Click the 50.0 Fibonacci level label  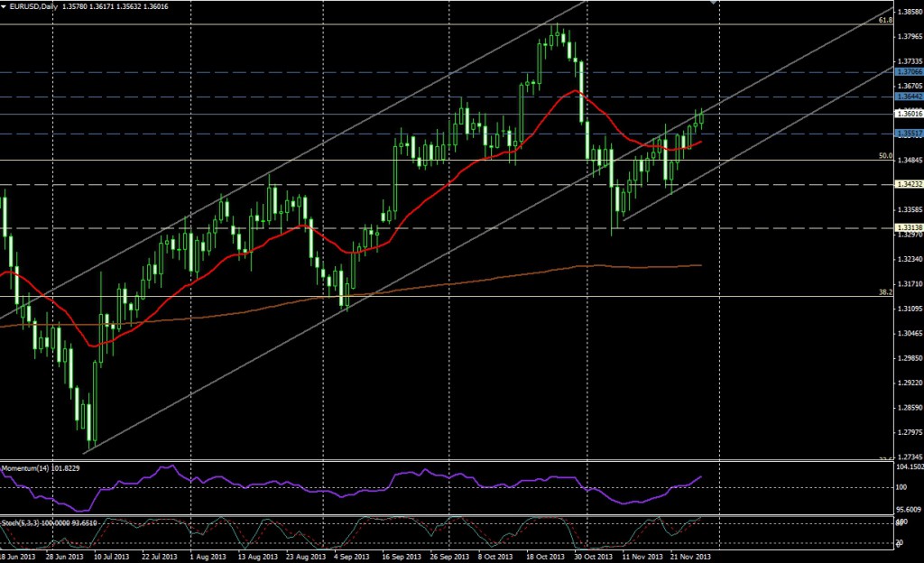point(885,156)
